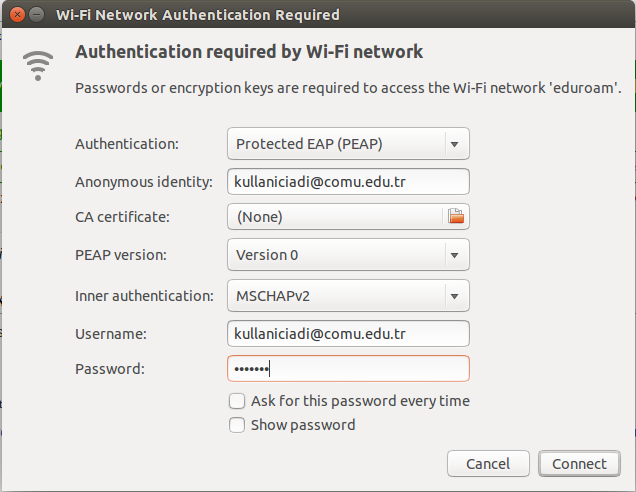Viewport: 636px width, 492px height.
Task: Click the Version 0 combo box
Action: point(348,255)
